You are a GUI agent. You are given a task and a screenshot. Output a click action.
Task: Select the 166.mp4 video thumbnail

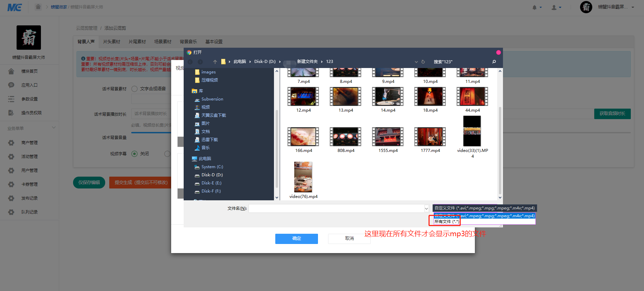pos(303,136)
